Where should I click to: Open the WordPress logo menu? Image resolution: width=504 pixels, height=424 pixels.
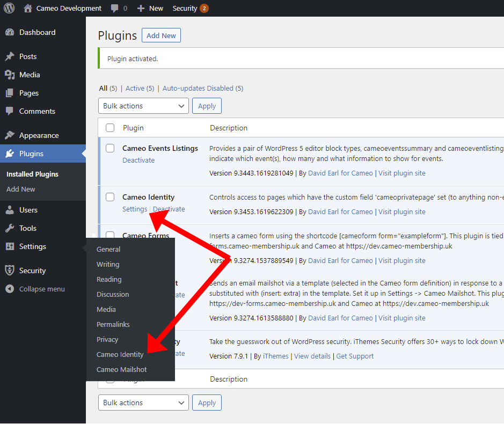(9, 8)
